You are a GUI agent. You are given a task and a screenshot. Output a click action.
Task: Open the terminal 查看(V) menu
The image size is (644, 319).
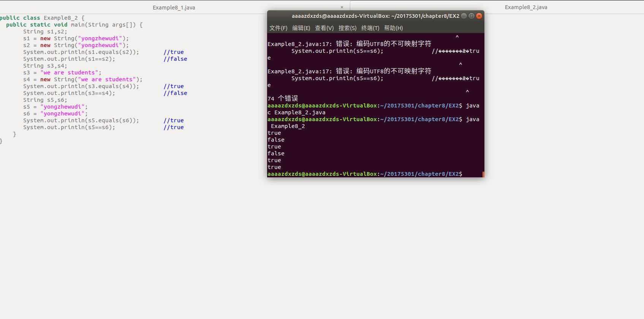[x=324, y=28]
